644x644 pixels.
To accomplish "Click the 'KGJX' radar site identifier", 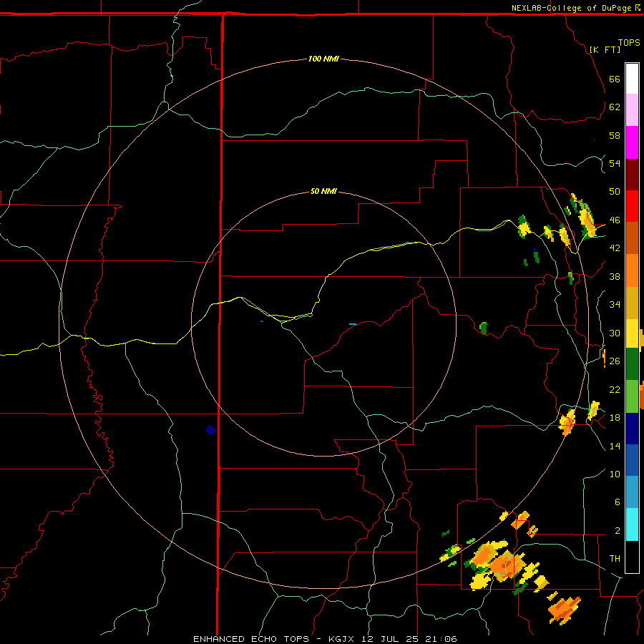I will click(341, 639).
